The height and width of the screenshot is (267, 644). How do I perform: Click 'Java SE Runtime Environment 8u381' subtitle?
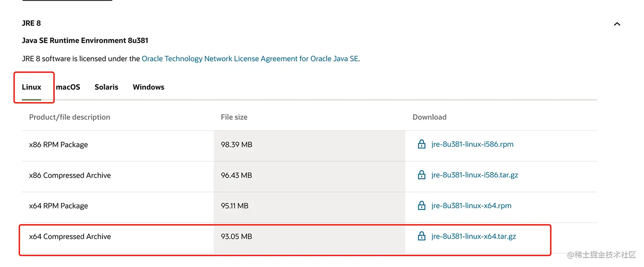pyautogui.click(x=85, y=41)
